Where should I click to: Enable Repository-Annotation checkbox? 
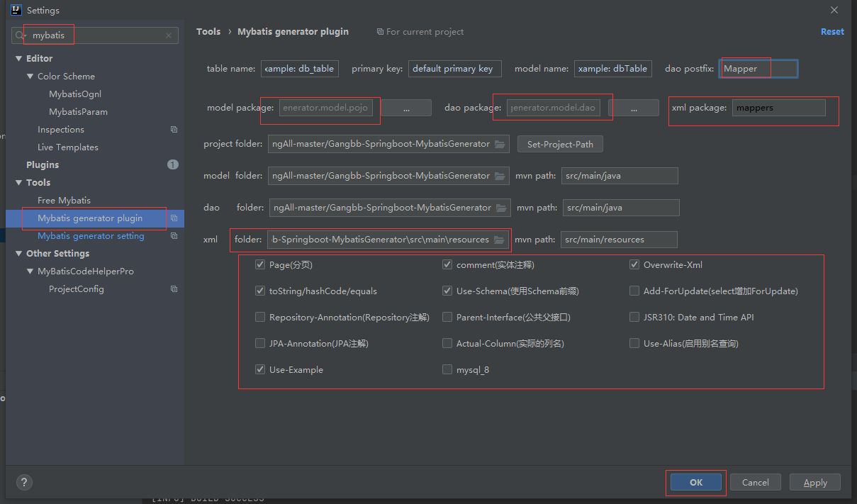pyautogui.click(x=260, y=318)
